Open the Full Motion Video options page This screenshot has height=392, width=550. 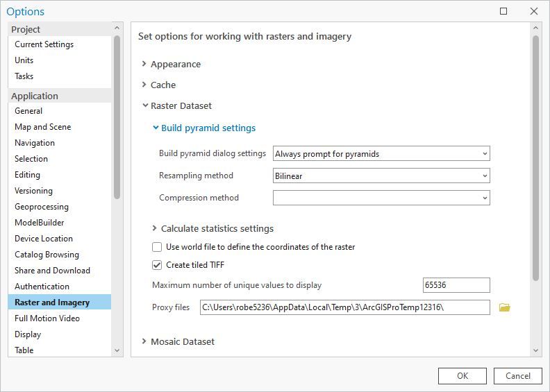tap(47, 318)
